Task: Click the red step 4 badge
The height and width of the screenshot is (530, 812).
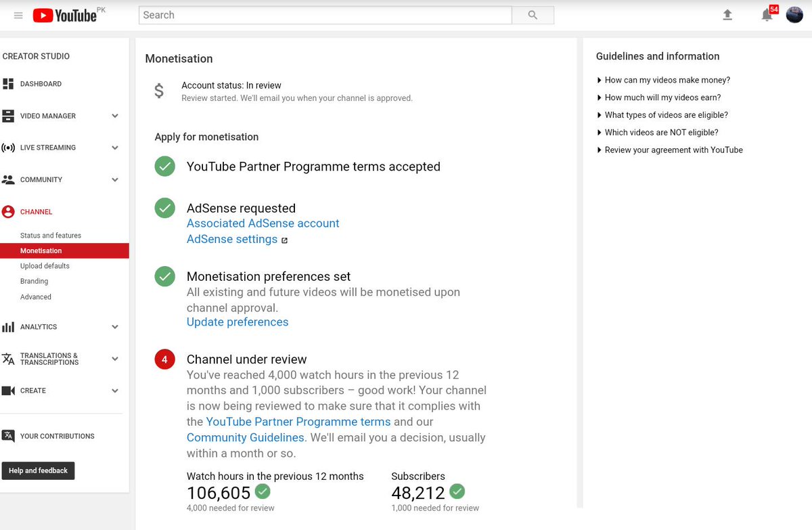Action: [x=165, y=359]
